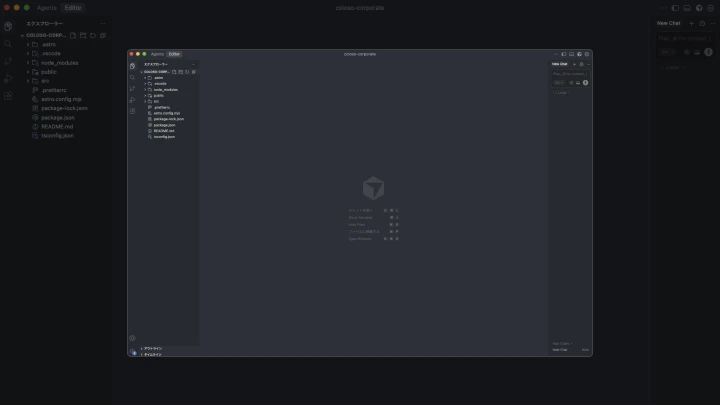Open chat history clock icon in front window

pos(581,64)
